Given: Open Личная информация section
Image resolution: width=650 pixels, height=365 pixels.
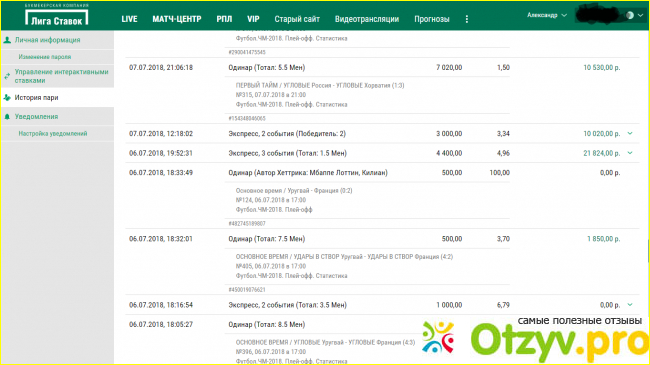Looking at the screenshot, I should [x=47, y=40].
